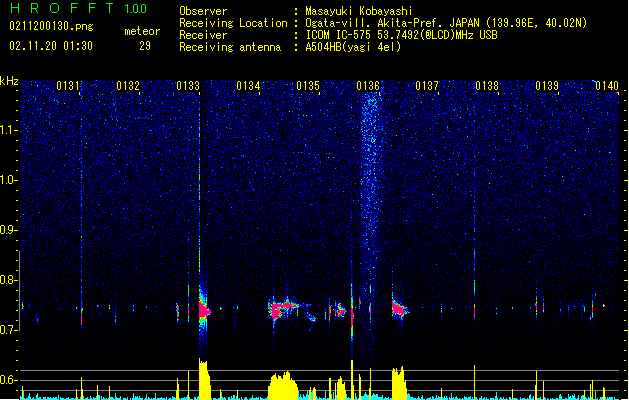Click the 'Receiving antenna' label
Viewport: 629px width, 400px height.
click(230, 47)
